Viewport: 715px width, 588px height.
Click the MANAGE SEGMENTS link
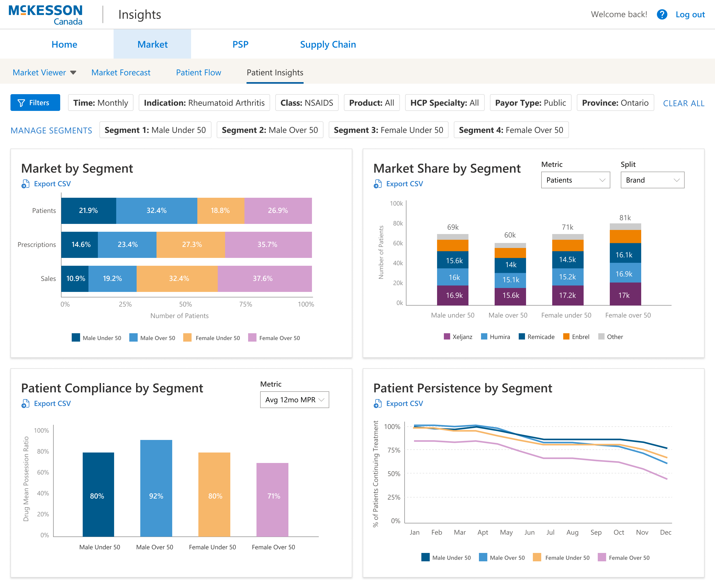click(51, 130)
